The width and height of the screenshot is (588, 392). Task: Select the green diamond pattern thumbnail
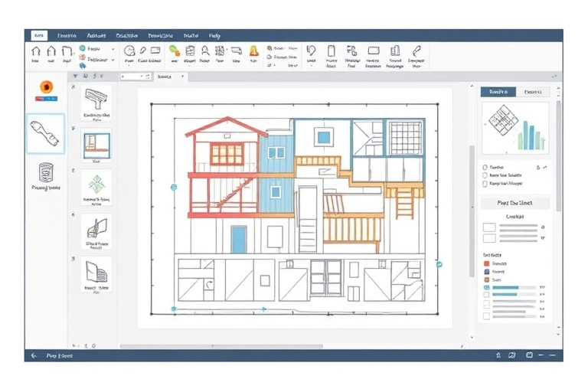coord(96,187)
